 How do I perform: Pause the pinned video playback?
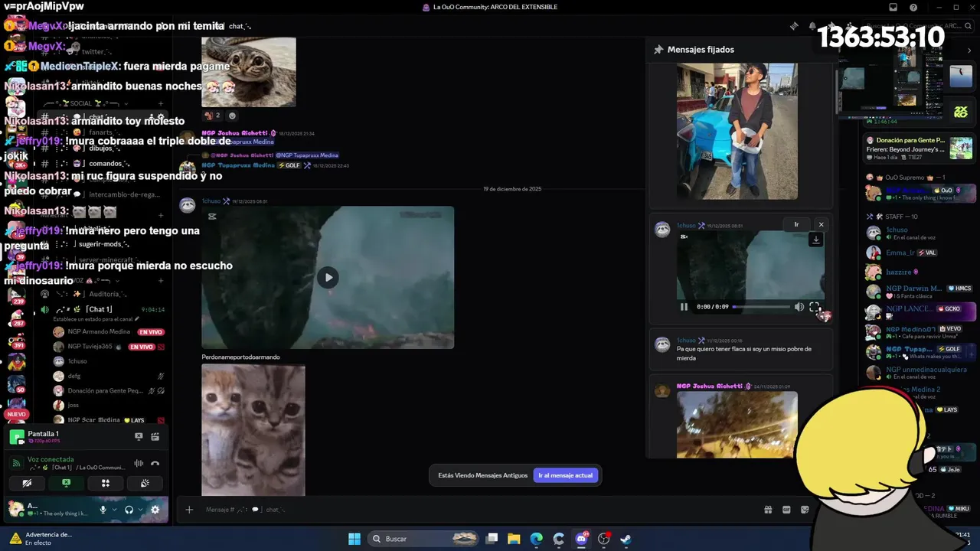point(684,307)
